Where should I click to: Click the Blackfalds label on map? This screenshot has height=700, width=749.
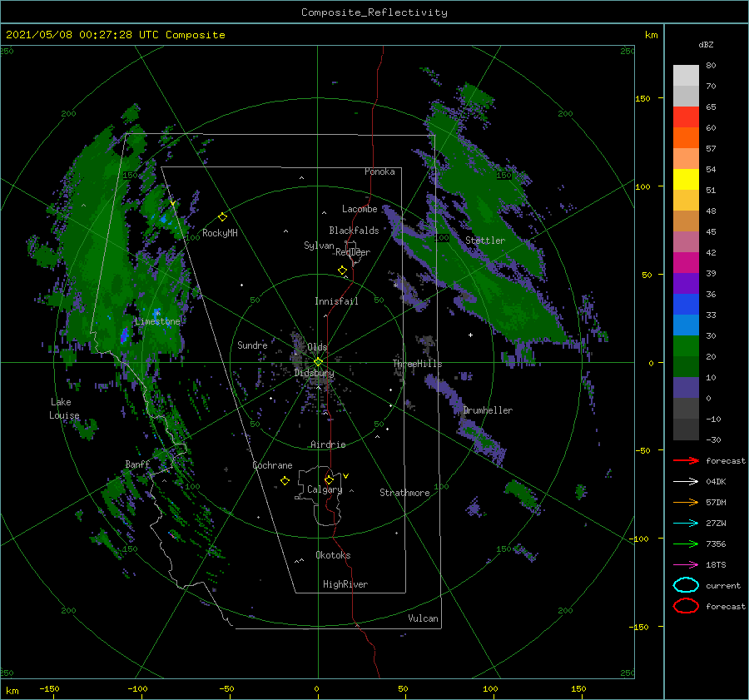click(x=354, y=231)
